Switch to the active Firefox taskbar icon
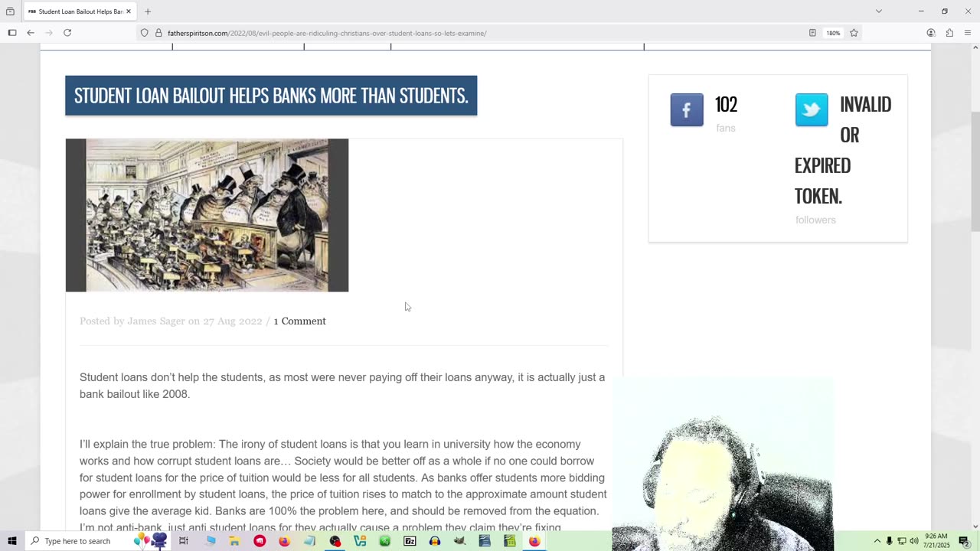The image size is (980, 551). [534, 541]
